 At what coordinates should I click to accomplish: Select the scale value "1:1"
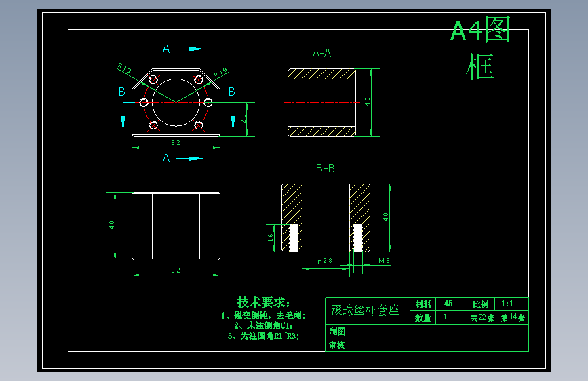(507, 304)
